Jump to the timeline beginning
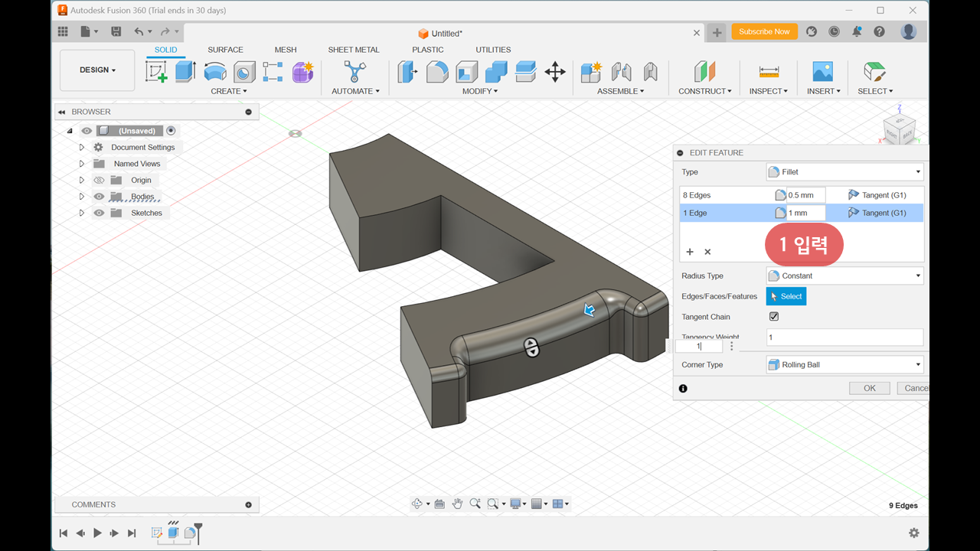The width and height of the screenshot is (980, 551). pos(64,533)
